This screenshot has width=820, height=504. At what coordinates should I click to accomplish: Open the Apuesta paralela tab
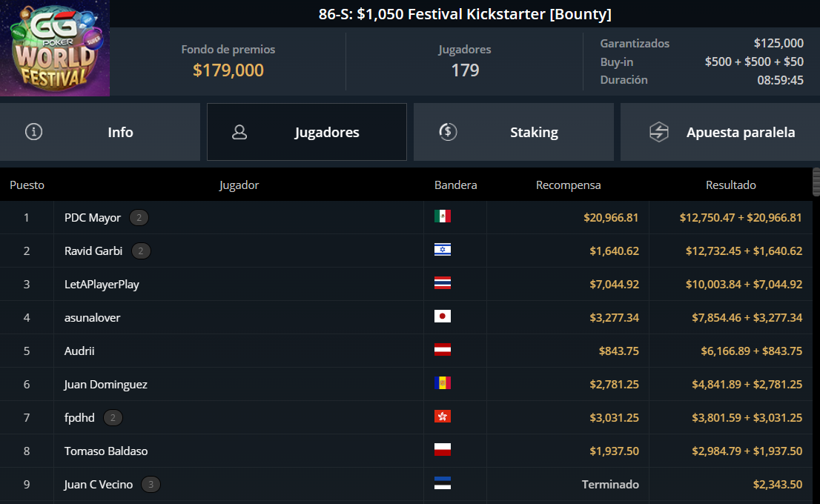720,132
